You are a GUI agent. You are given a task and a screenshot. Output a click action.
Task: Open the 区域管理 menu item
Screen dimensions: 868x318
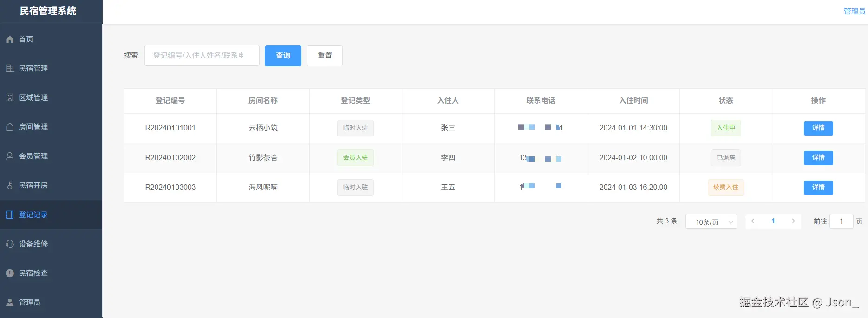51,97
